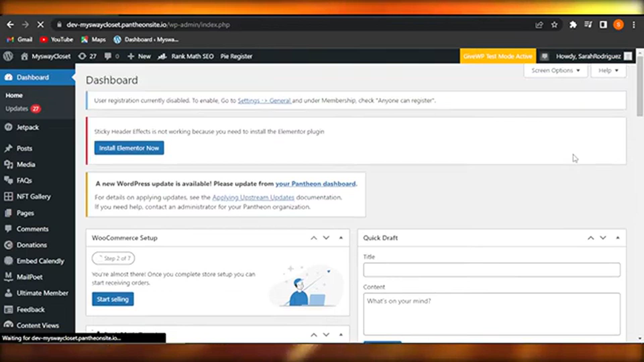Stop page loading with X button
This screenshot has height=362, width=644.
tap(40, 24)
